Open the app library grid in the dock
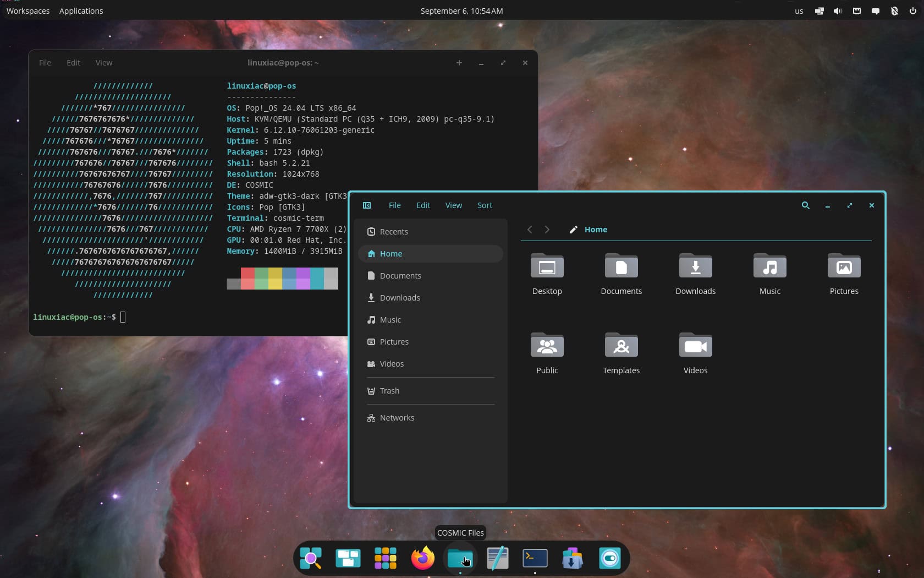Viewport: 924px width, 578px height. pos(386,558)
